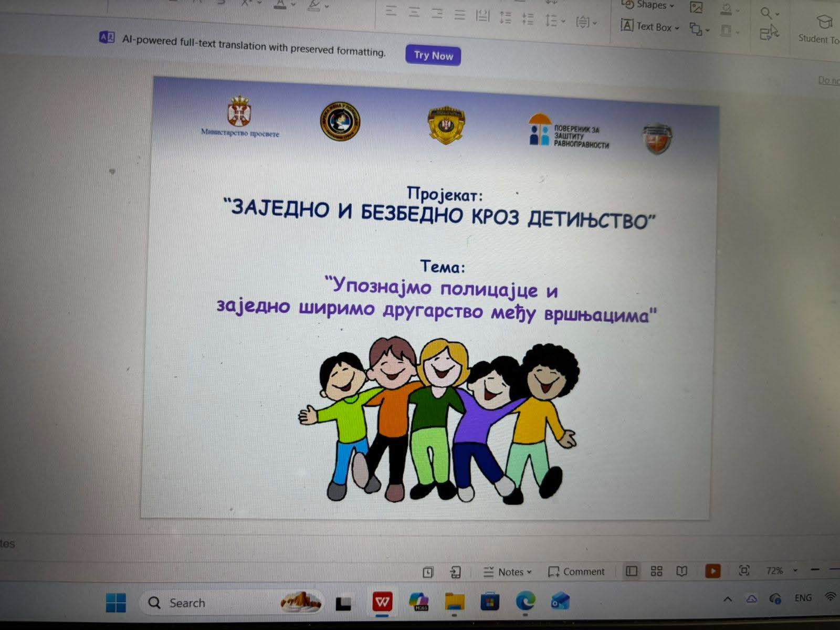
Task: Switch to Normal view in status bar
Action: point(632,571)
